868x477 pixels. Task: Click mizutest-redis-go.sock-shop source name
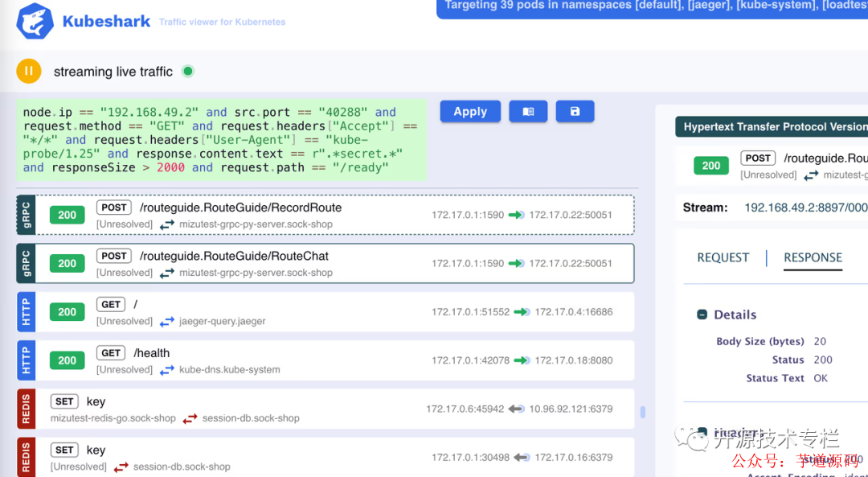[113, 418]
